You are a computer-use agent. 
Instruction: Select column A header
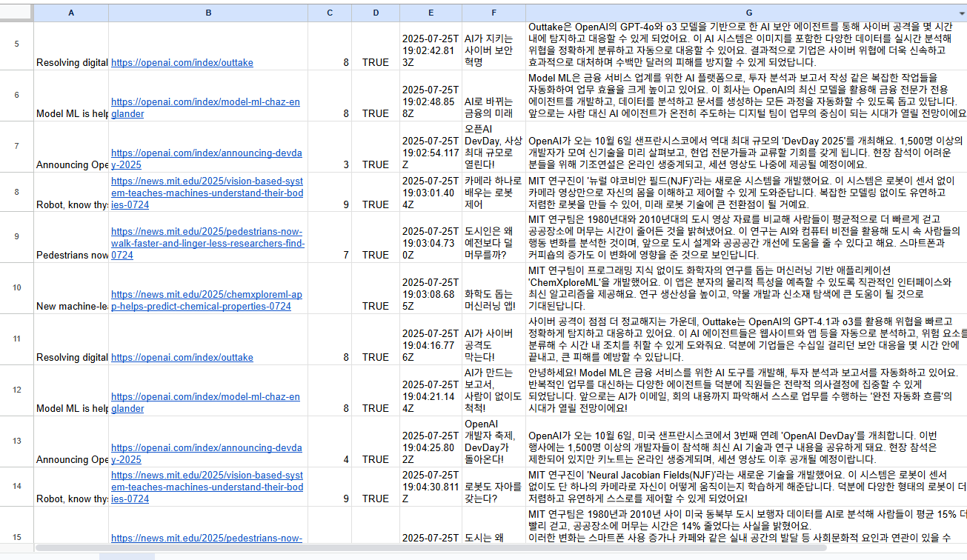coord(71,13)
